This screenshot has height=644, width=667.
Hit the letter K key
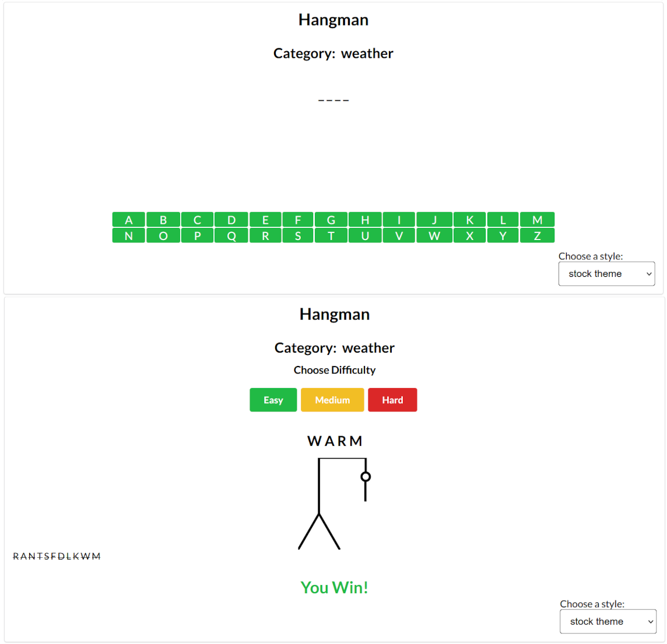click(x=470, y=220)
